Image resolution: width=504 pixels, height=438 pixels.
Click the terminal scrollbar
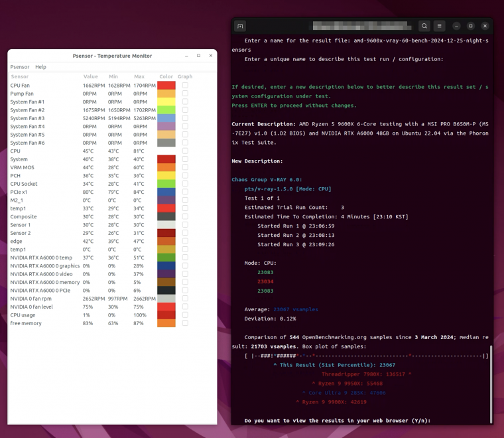tap(491, 384)
